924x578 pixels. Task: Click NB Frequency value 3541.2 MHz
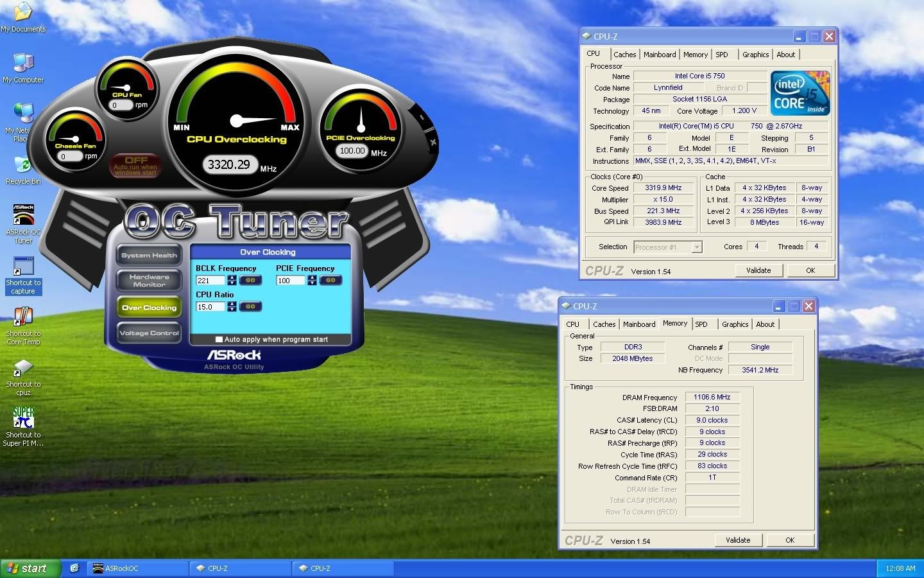click(760, 370)
